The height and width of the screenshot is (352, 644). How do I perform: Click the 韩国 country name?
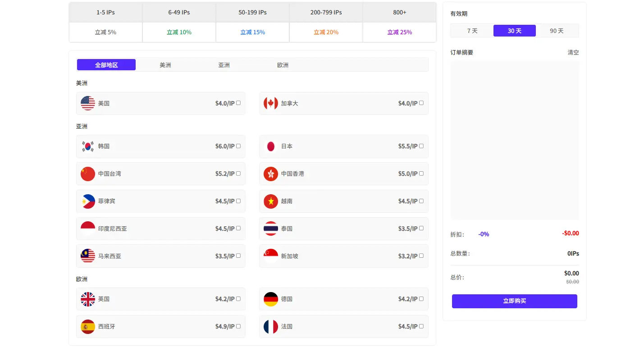point(104,146)
